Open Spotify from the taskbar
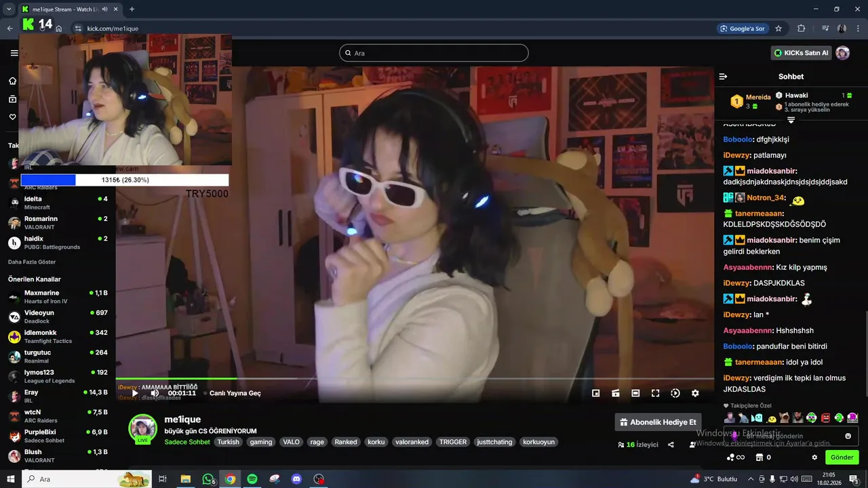The image size is (868, 488). (252, 479)
